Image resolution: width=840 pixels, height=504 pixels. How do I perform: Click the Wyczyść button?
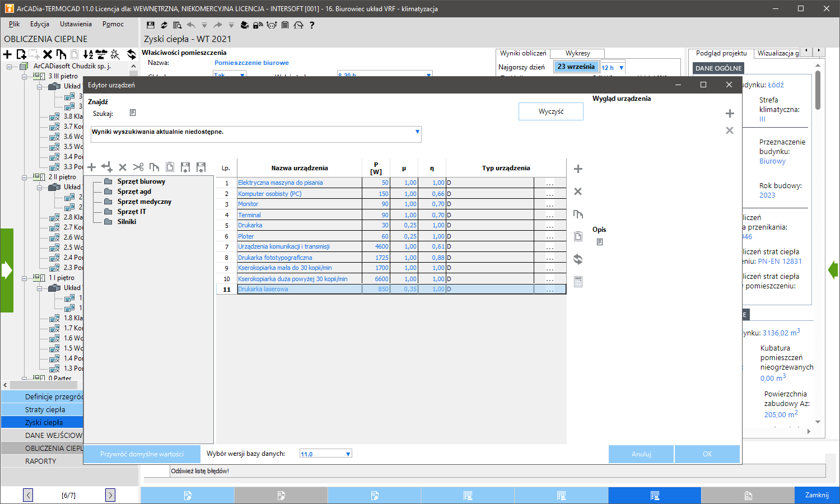[x=551, y=111]
